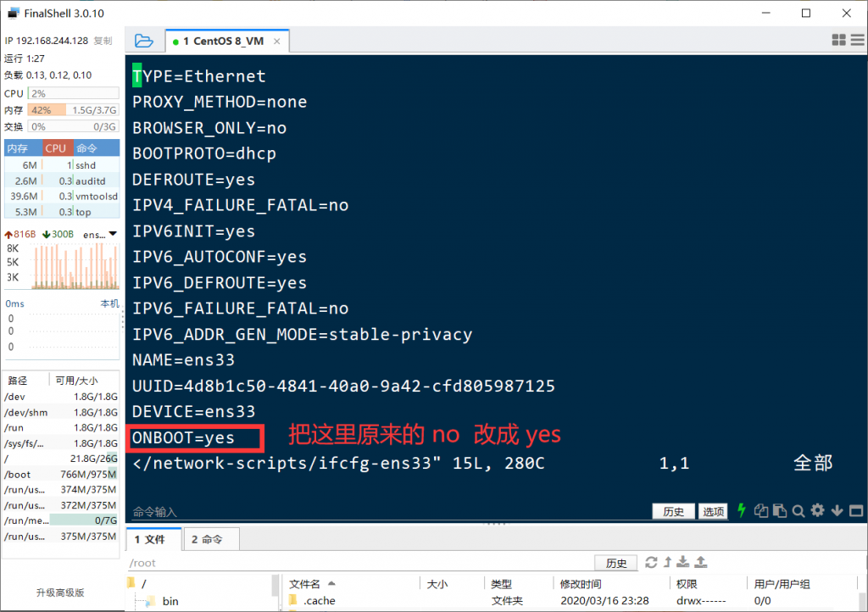
Task: Click the /run/me... disk row
Action: coord(61,520)
